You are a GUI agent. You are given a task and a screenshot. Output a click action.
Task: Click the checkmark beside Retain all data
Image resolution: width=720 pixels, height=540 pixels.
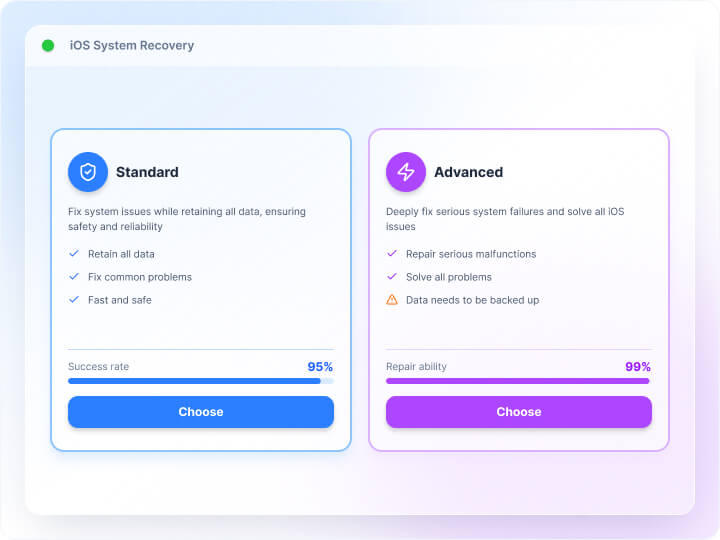(x=74, y=253)
